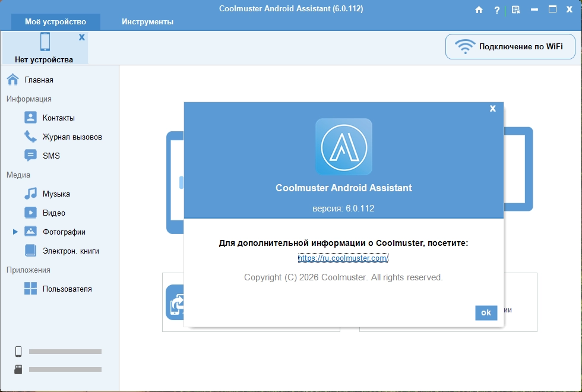Click the Coolmuster Android Assistant logo
Image resolution: width=582 pixels, height=392 pixels.
coord(344,147)
